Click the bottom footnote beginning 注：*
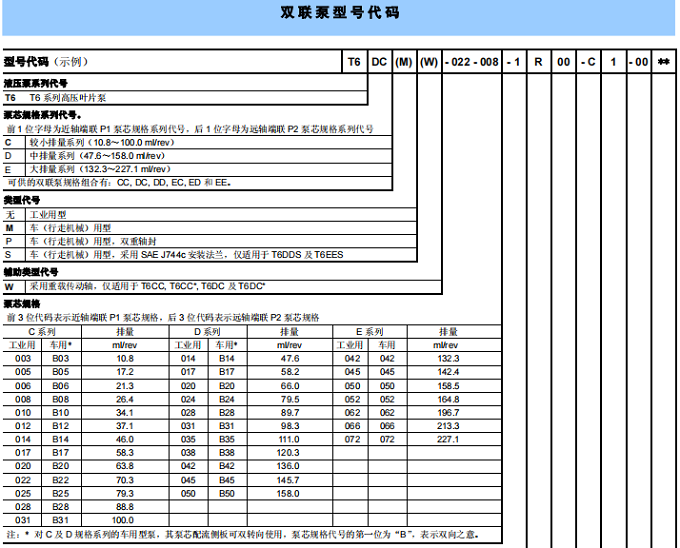Screen dimensions: 680x548 (x=243, y=535)
